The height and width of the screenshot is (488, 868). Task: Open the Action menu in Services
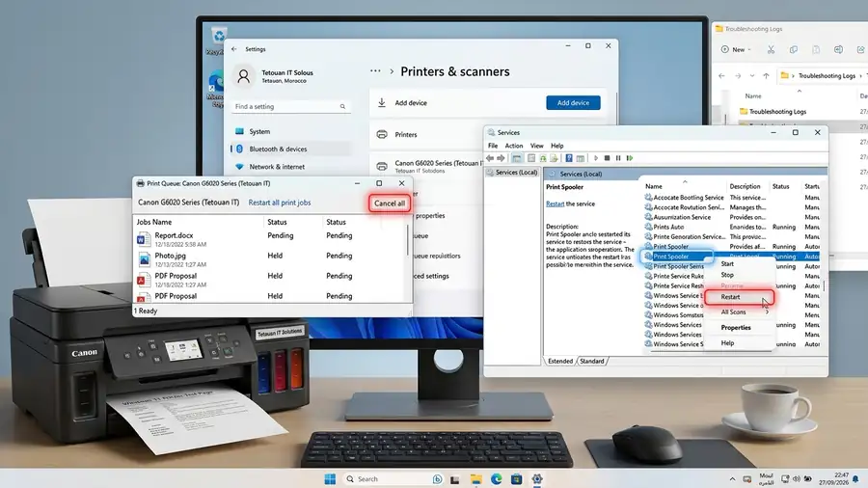(514, 146)
